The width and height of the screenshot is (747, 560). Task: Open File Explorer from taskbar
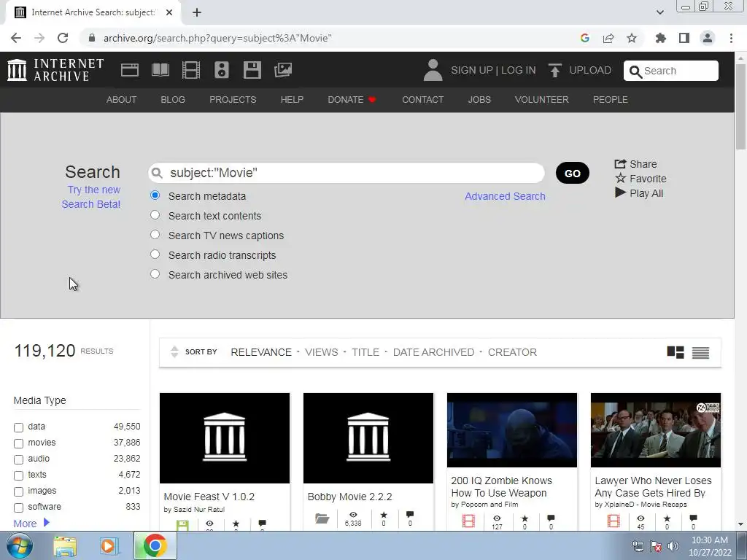pyautogui.click(x=65, y=546)
